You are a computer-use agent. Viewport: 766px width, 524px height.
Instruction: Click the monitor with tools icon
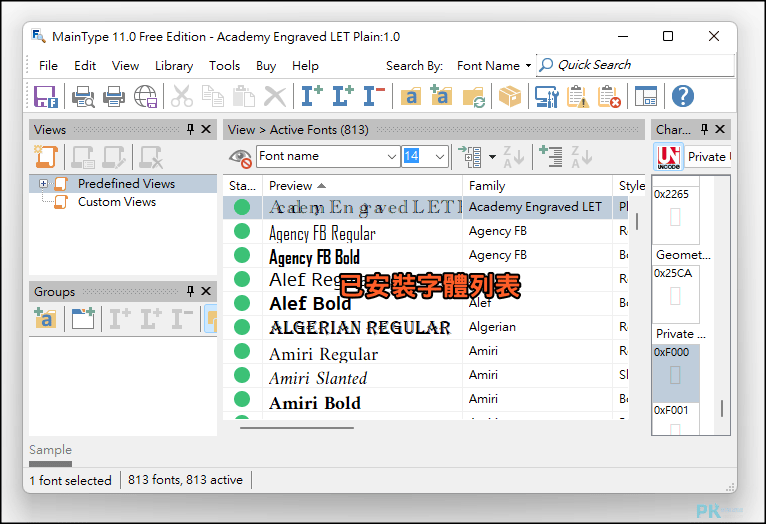point(546,96)
